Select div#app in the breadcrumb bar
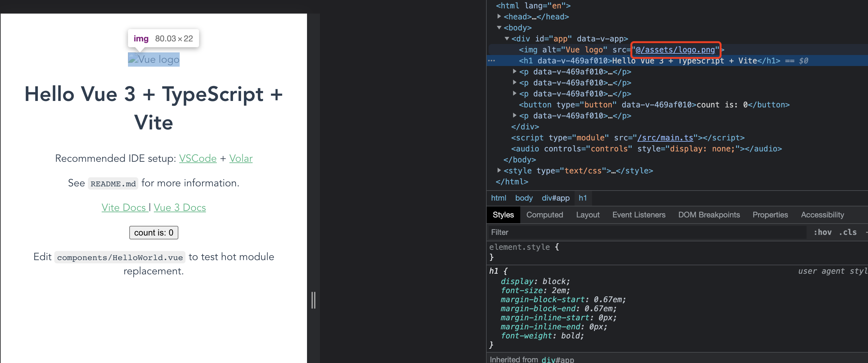This screenshot has width=868, height=363. pyautogui.click(x=555, y=198)
